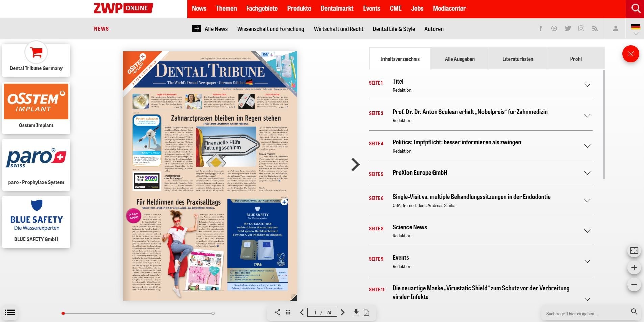Open the Fachgebiete menu
This screenshot has width=644, height=322.
pos(262,8)
